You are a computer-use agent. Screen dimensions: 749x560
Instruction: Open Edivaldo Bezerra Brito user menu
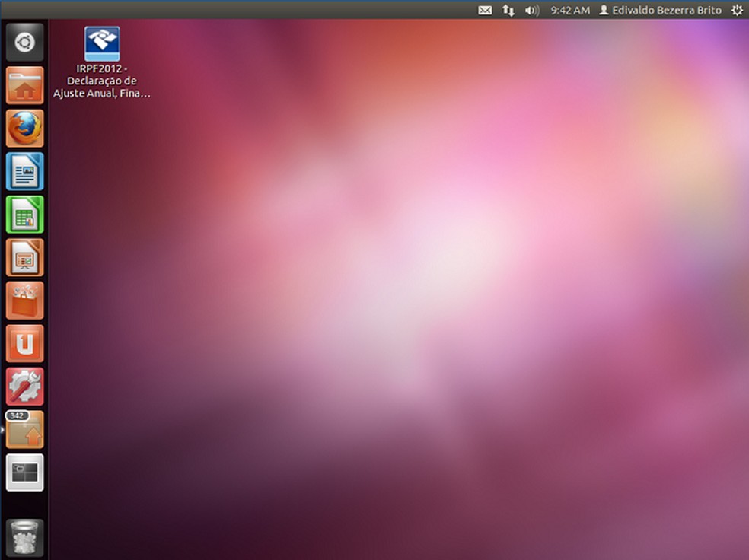pos(660,10)
